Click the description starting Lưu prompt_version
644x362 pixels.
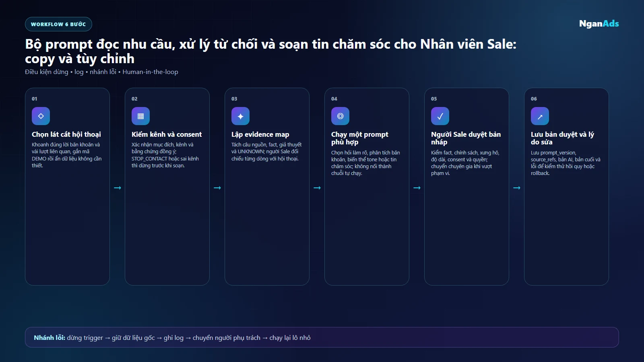coord(566,163)
